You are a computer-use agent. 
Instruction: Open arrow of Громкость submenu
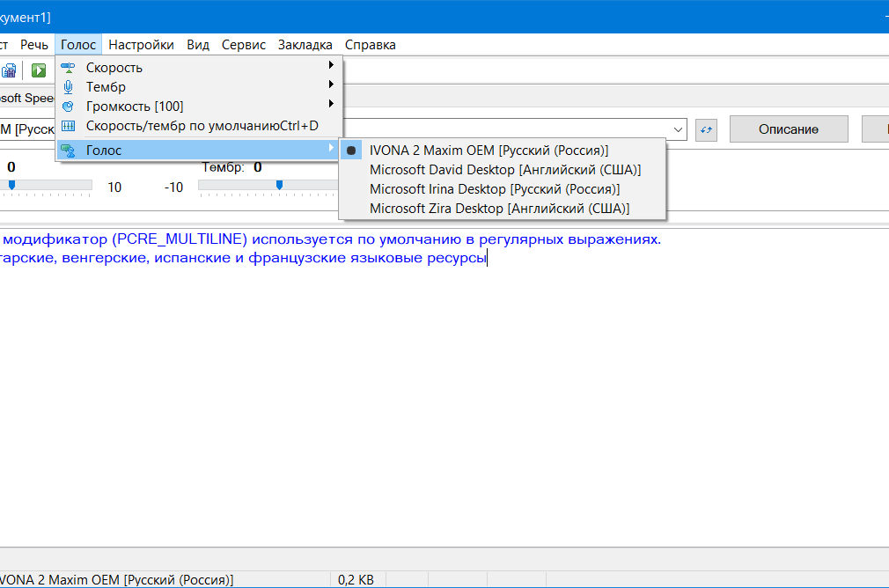pyautogui.click(x=331, y=104)
